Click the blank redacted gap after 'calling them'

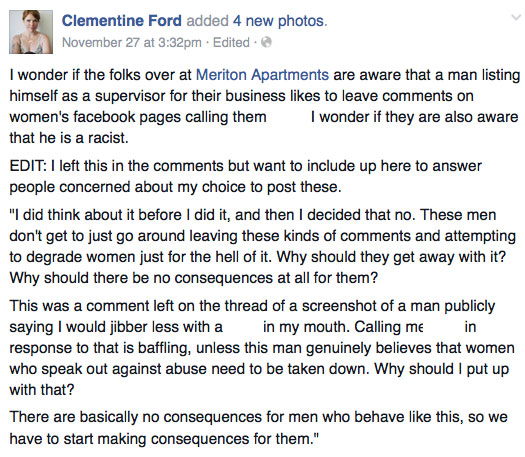coord(288,117)
